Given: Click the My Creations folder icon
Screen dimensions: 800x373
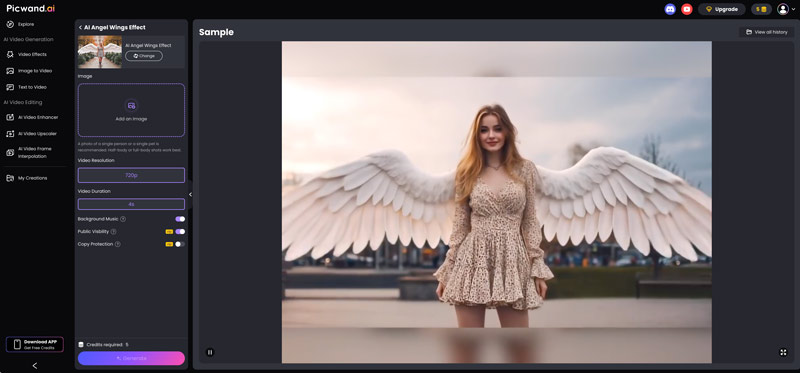Looking at the screenshot, I should click(10, 178).
